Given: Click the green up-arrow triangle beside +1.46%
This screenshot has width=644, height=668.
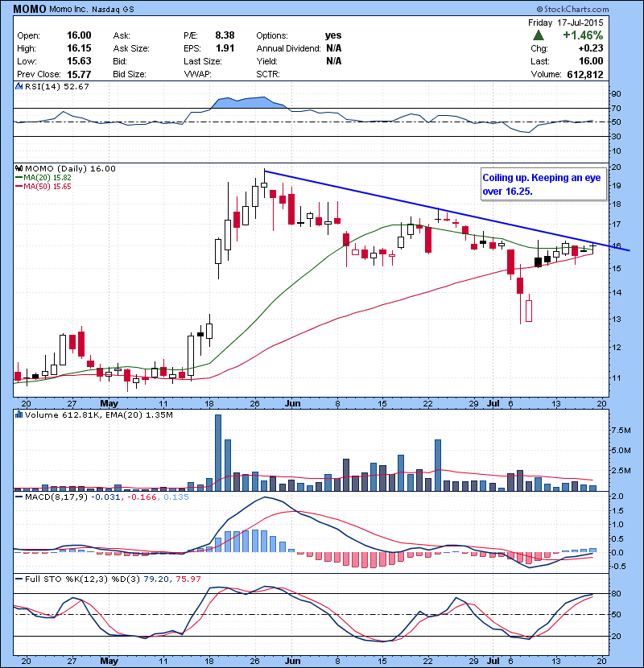Looking at the screenshot, I should point(539,35).
